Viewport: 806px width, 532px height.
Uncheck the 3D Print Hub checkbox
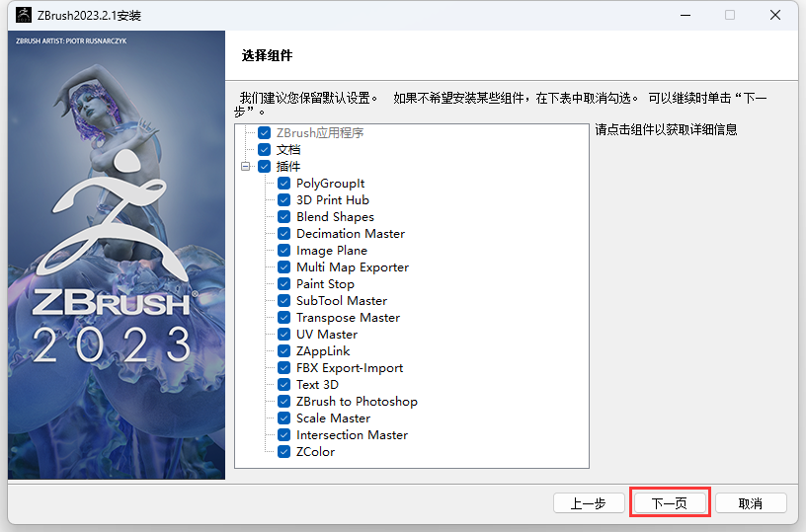point(283,199)
